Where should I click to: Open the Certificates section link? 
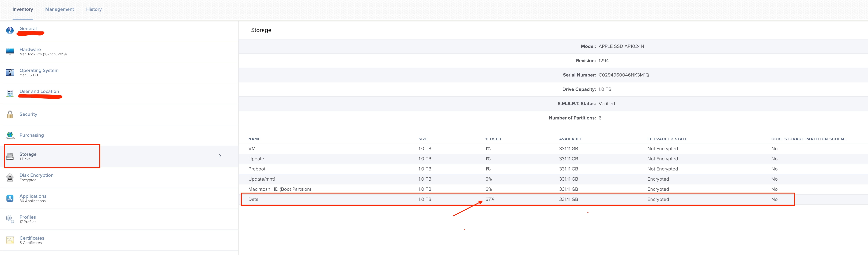click(32, 238)
